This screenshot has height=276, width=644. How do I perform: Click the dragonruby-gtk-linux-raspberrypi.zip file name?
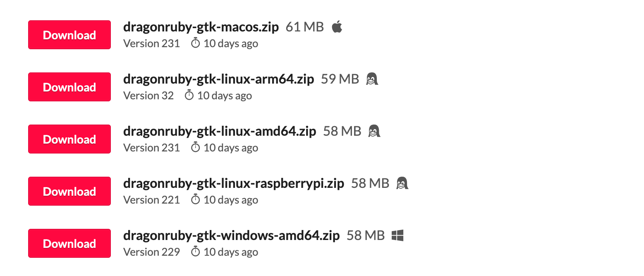click(x=234, y=184)
